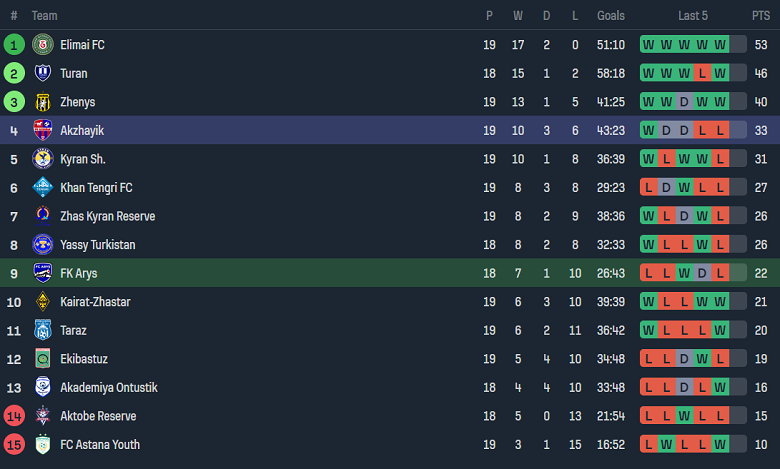Open the Akademiya Ontustik team link
The height and width of the screenshot is (469, 780).
pyautogui.click(x=109, y=387)
